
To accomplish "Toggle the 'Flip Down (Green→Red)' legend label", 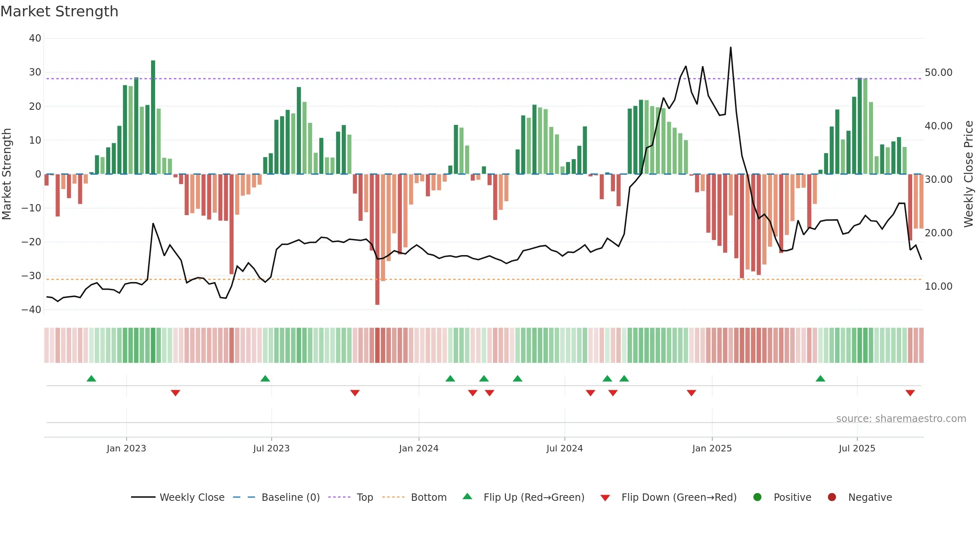I will click(679, 497).
